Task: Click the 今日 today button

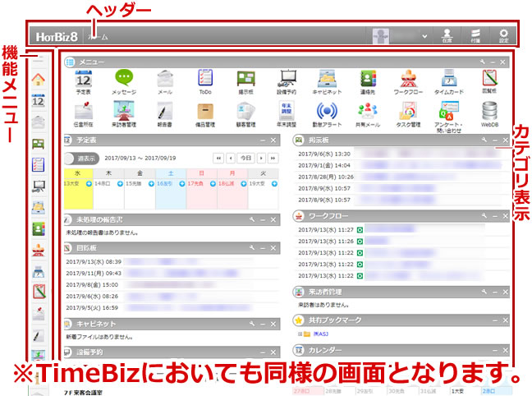Action: coord(246,158)
